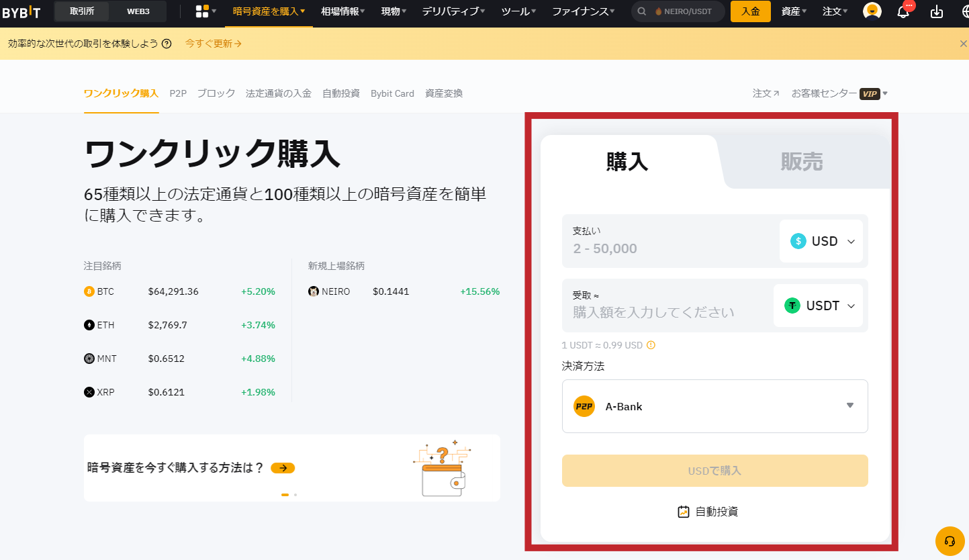
Task: Expand the ファイナンス menu
Action: (584, 11)
